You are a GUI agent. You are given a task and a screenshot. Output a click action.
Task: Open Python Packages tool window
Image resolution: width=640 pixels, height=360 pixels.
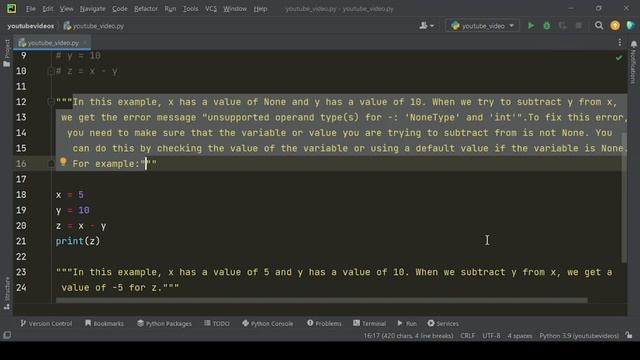[164, 323]
